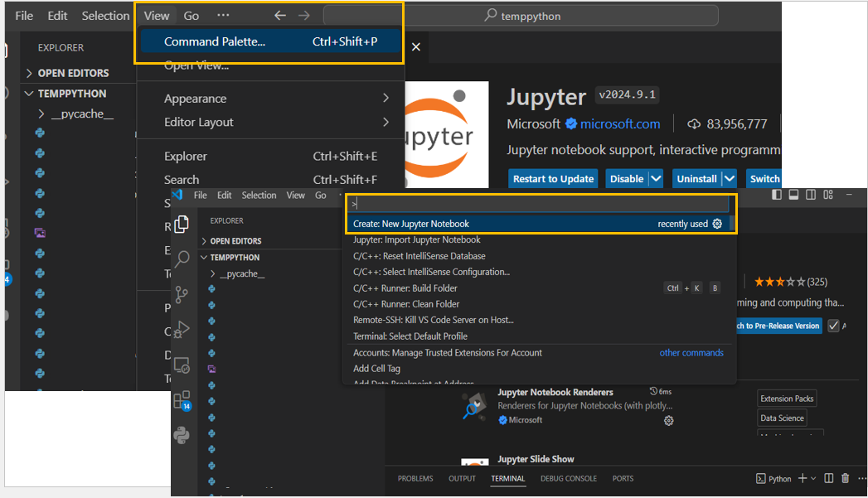
Task: Open Go menu in lower window
Action: [321, 196]
